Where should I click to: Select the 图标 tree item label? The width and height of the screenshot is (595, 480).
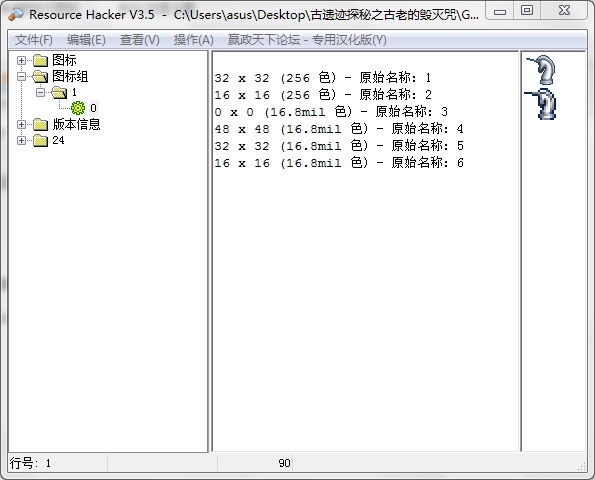pos(64,60)
